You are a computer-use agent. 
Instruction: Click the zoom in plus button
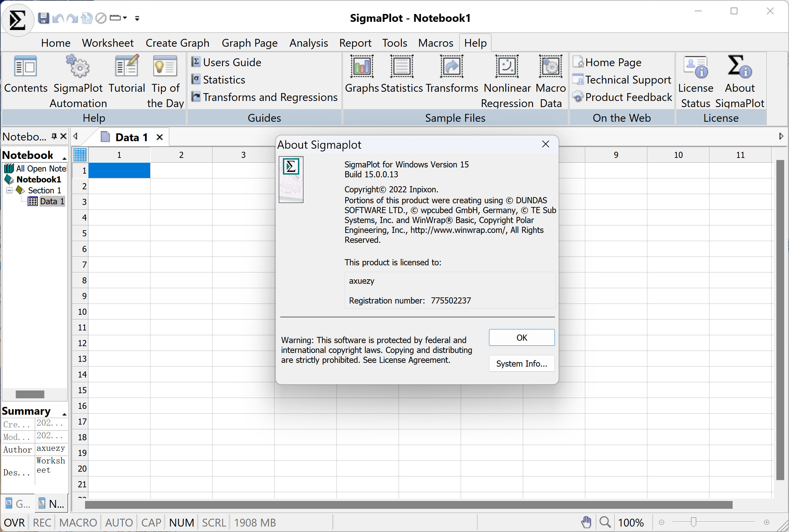(x=767, y=522)
